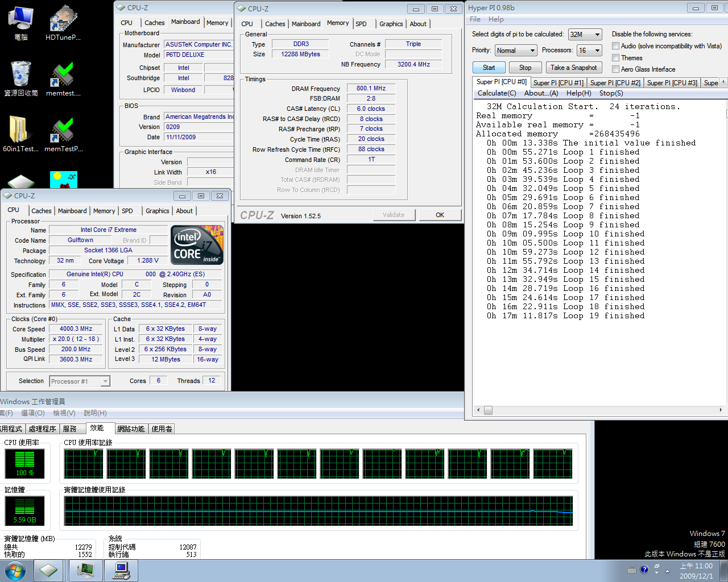Click Hyper PI tab strip left scroll arrow
The width and height of the screenshot is (728, 582).
pyautogui.click(x=723, y=82)
